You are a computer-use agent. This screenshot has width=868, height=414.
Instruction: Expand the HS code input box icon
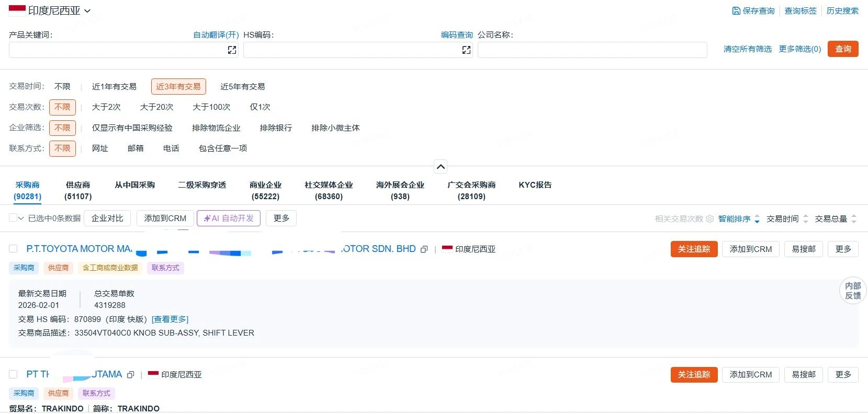[x=466, y=50]
